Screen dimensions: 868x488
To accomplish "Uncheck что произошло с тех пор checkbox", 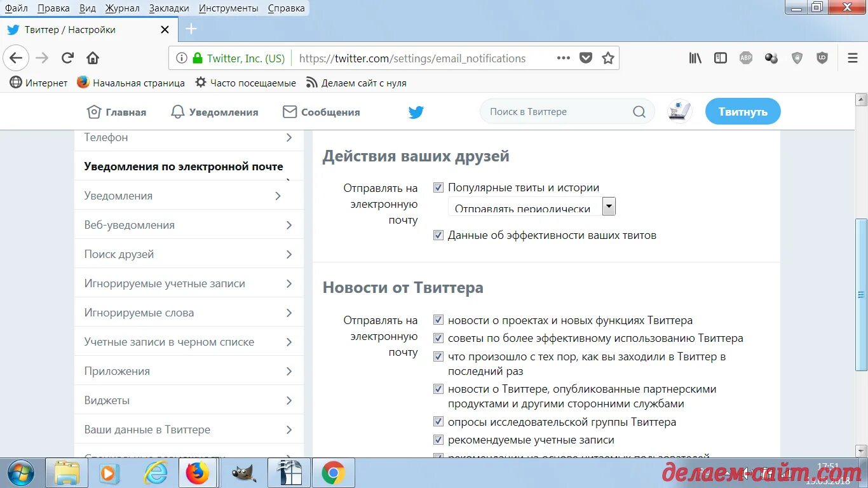I will (x=438, y=356).
